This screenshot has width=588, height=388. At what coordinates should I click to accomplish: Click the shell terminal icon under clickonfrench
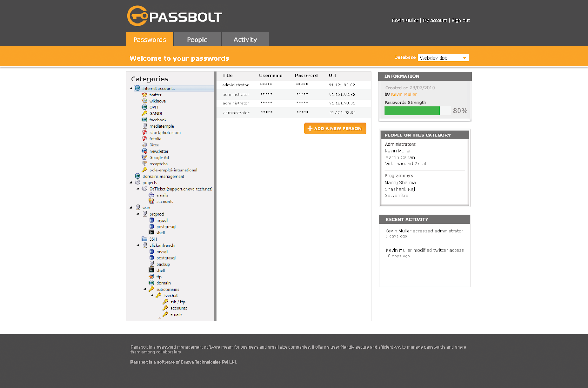(152, 270)
